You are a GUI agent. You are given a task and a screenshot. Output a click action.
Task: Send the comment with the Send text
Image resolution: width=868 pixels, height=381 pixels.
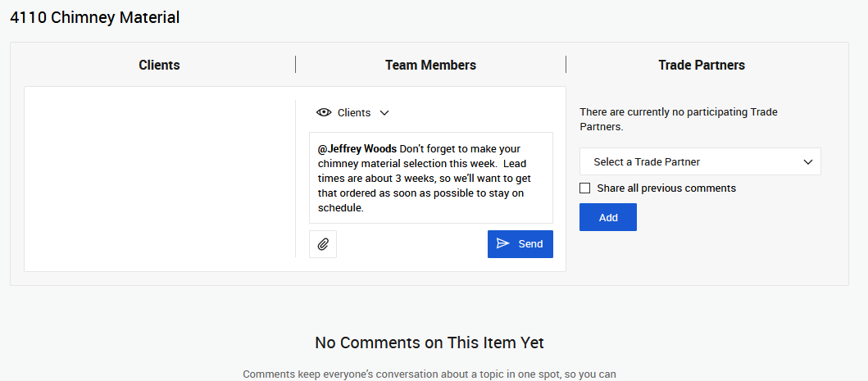530,244
